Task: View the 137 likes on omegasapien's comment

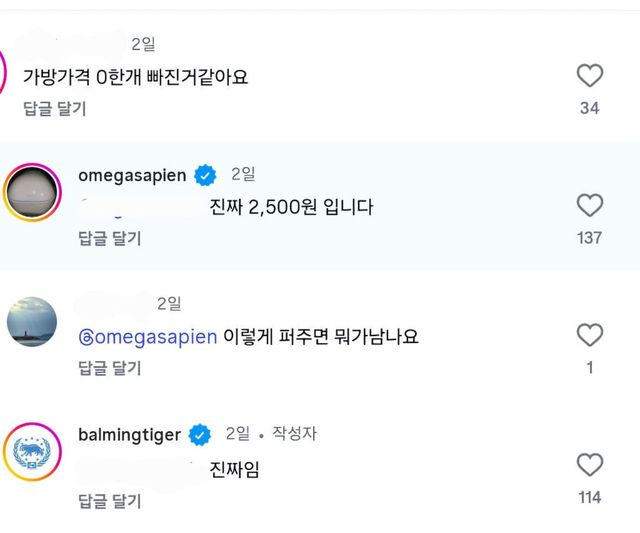Action: click(590, 238)
